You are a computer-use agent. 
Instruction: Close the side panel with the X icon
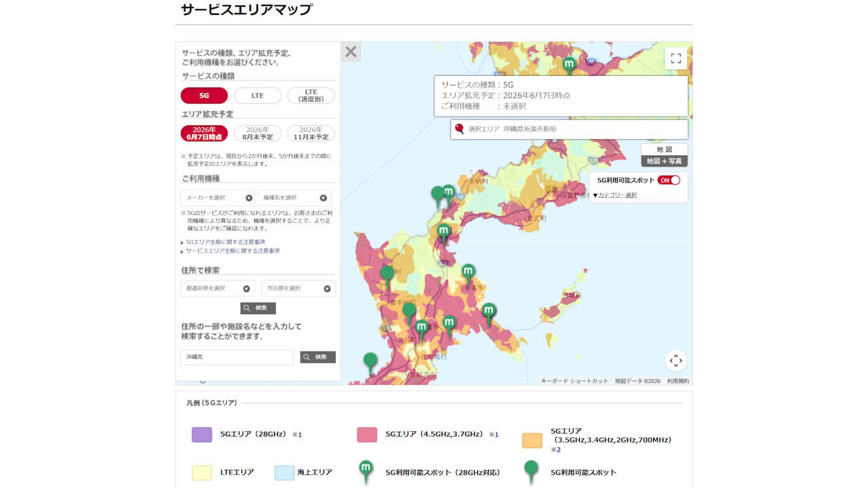pos(351,52)
